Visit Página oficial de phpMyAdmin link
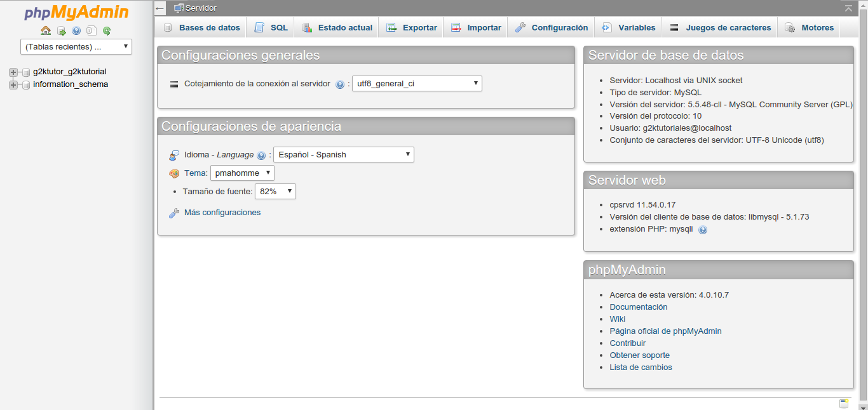This screenshot has width=868, height=410. (665, 331)
